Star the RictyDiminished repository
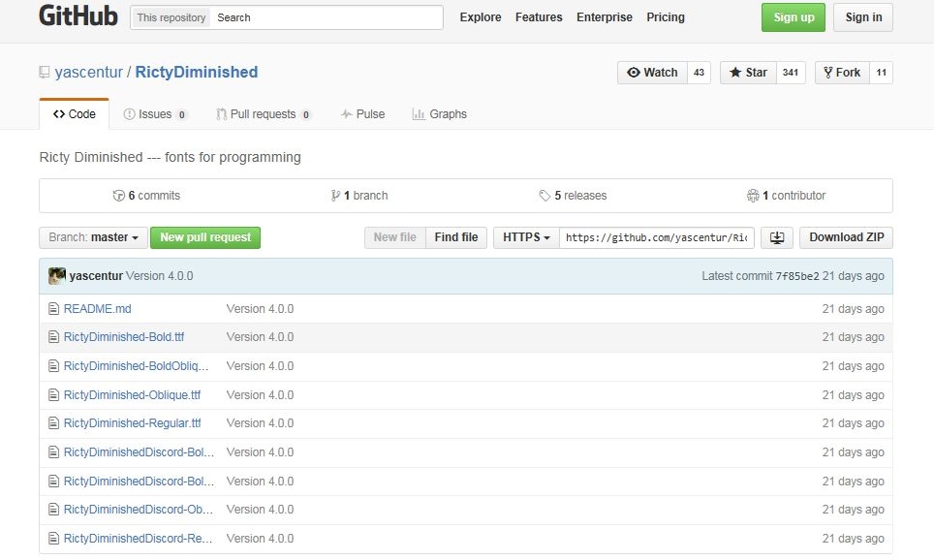 click(x=748, y=73)
